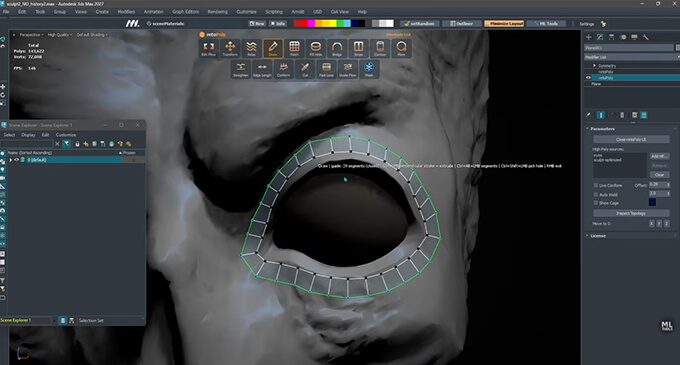Activate the Cut tool
The image size is (680, 365).
click(305, 69)
